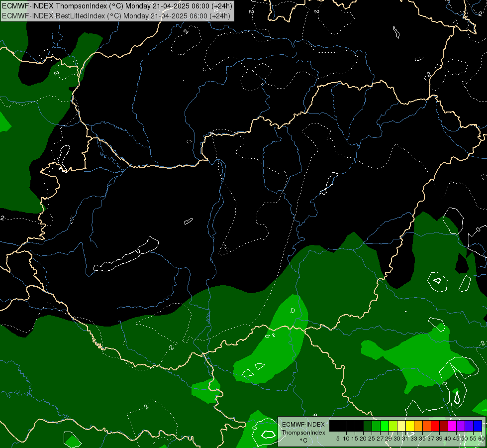
Task: Click the legend tick value '10'
Action: (x=346, y=439)
